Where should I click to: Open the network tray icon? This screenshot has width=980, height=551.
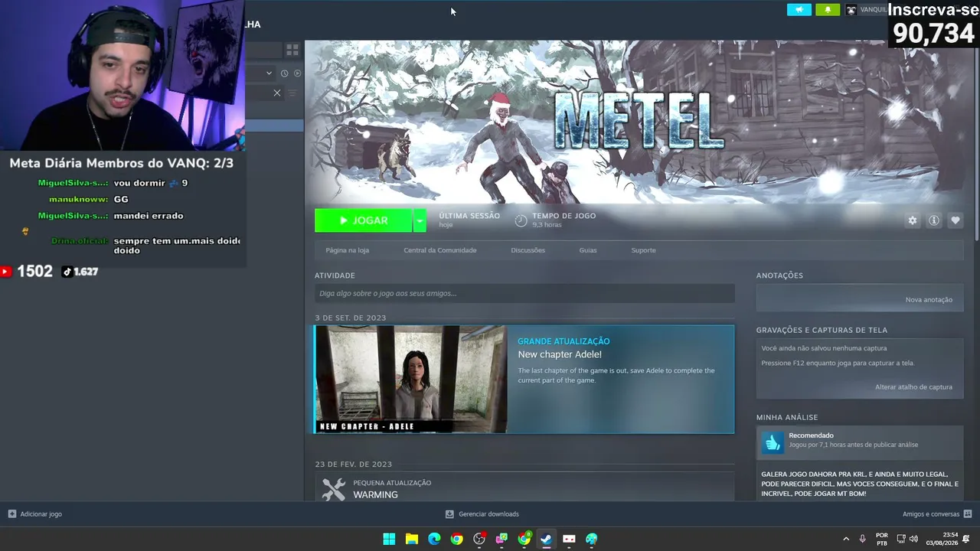coord(901,539)
